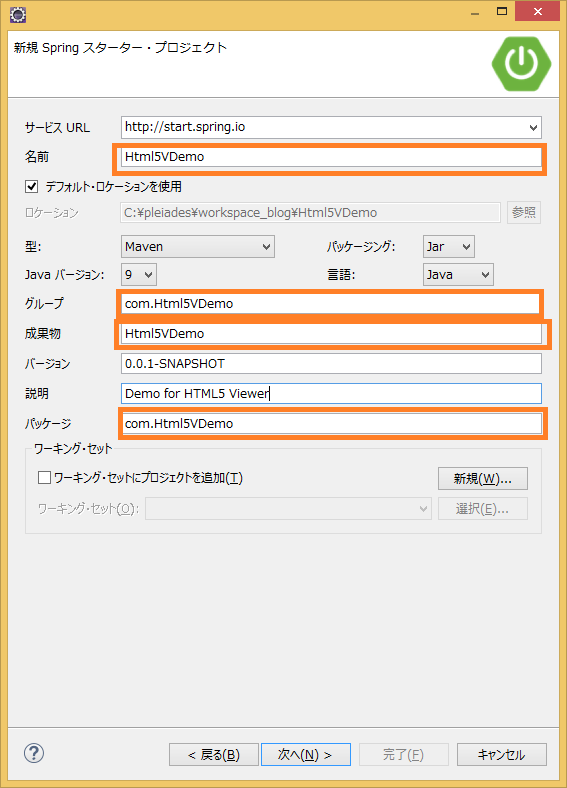Click the new working set button 新規(W)

[x=483, y=478]
